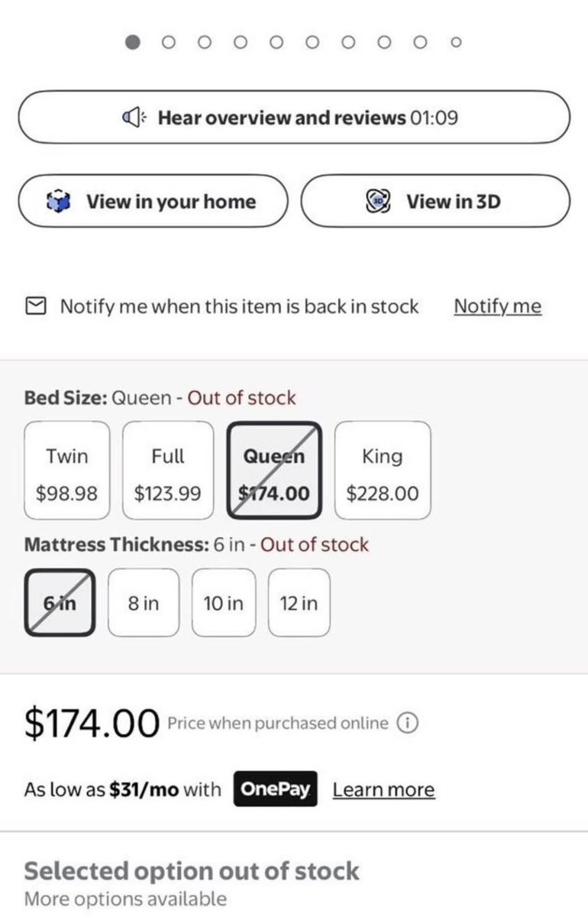This screenshot has width=588, height=917.
Task: Open the View in 3D button
Action: pos(435,201)
